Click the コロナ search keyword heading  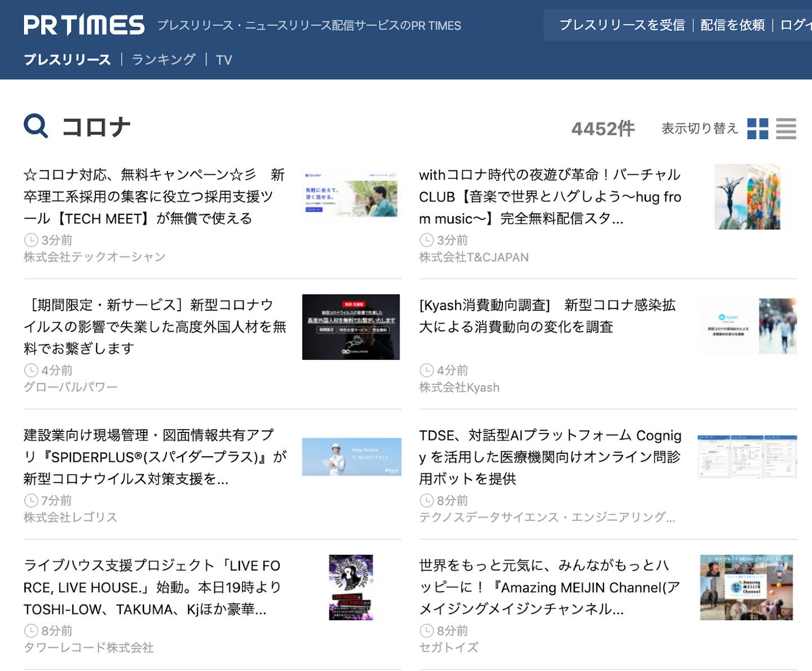pyautogui.click(x=96, y=127)
